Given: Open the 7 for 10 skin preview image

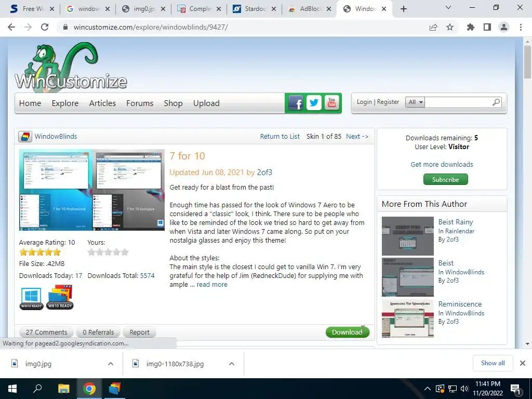Looking at the screenshot, I should point(91,190).
